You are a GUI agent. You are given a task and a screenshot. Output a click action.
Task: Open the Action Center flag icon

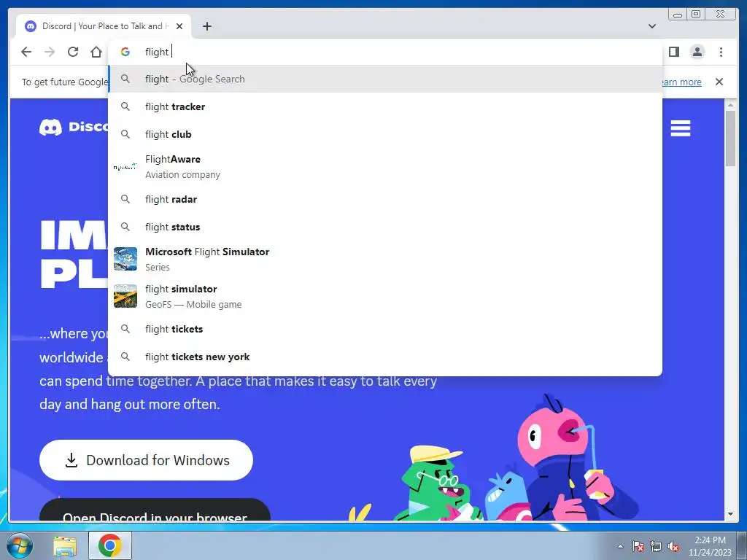click(638, 547)
